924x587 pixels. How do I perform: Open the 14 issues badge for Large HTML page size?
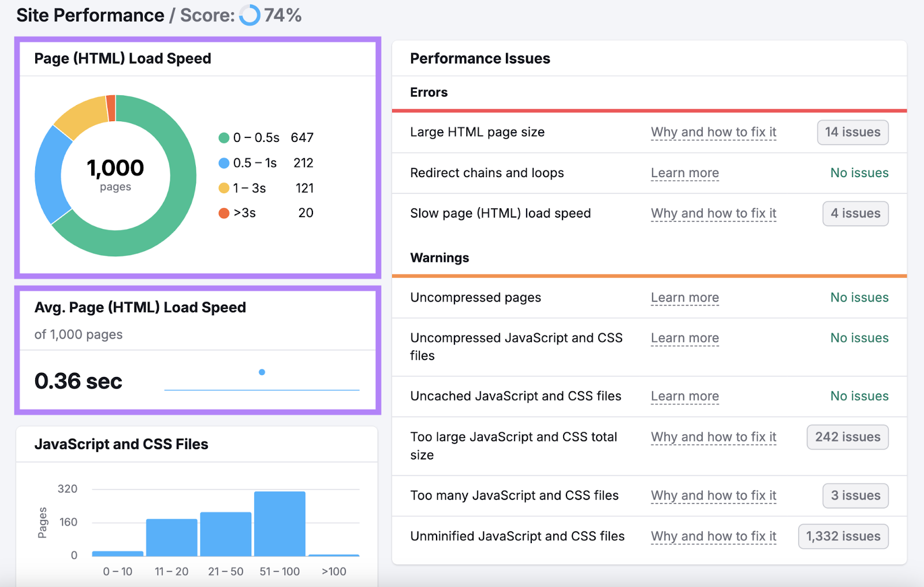point(852,132)
